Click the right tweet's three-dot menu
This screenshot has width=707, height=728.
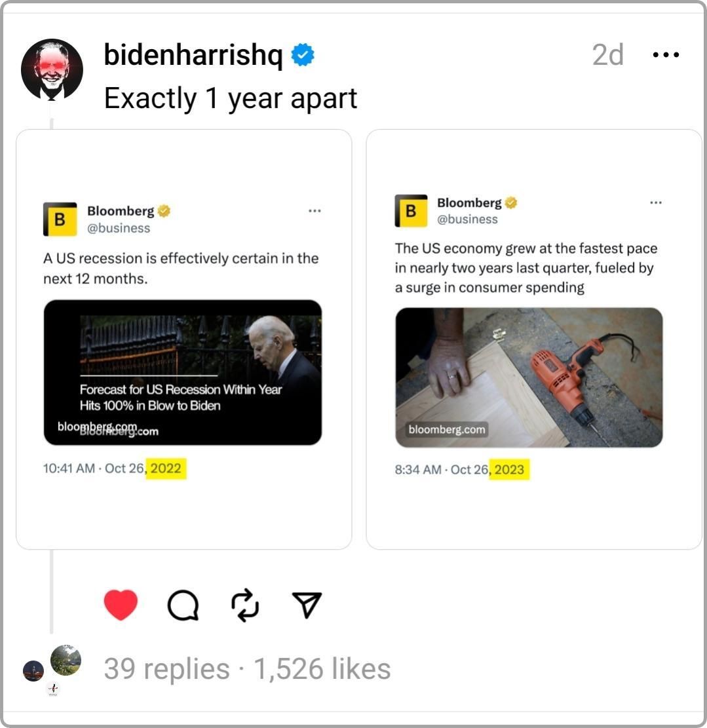pyautogui.click(x=656, y=202)
